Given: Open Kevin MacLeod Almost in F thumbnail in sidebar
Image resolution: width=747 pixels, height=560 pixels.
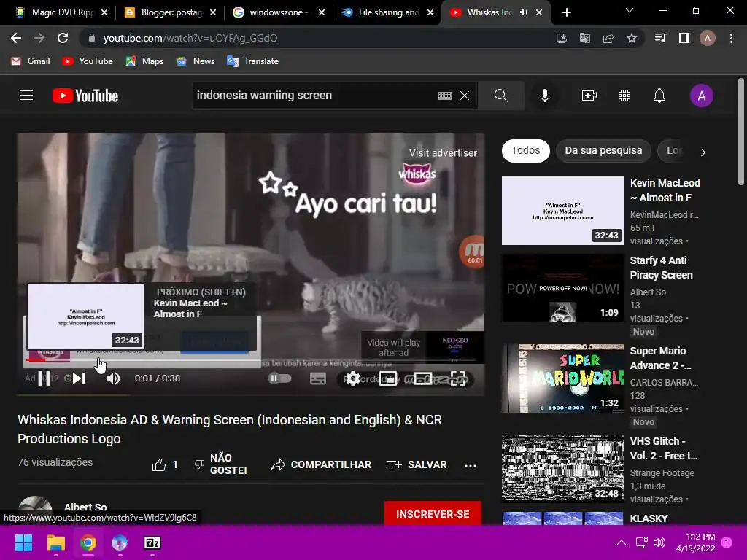Looking at the screenshot, I should (x=562, y=211).
